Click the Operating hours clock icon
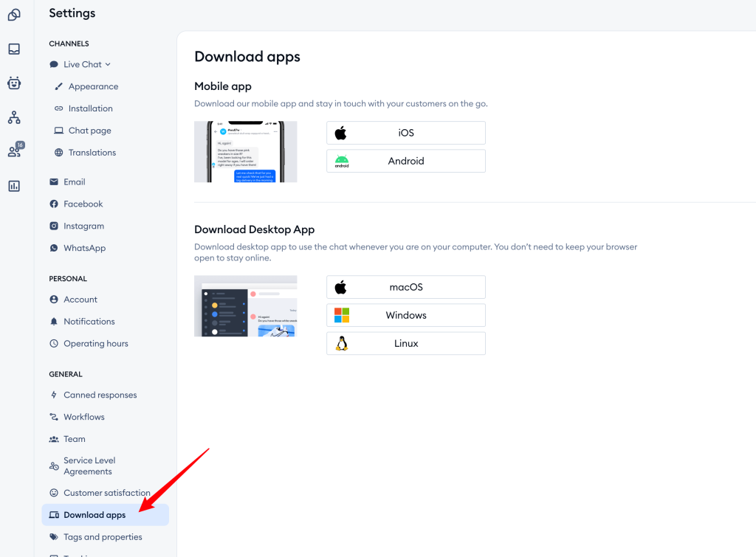 (54, 344)
